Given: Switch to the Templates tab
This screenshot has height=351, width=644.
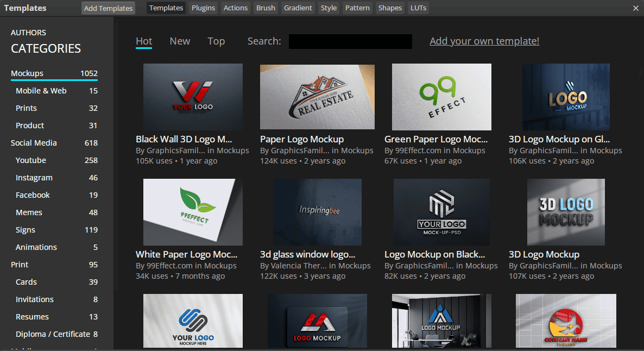Looking at the screenshot, I should coord(166,8).
